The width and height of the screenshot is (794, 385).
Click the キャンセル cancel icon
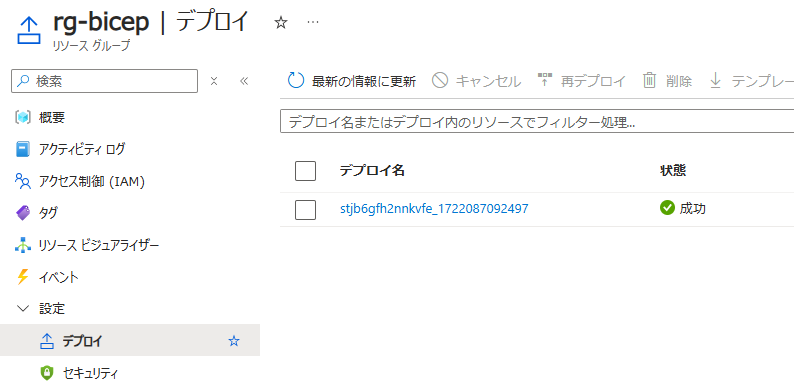click(440, 81)
